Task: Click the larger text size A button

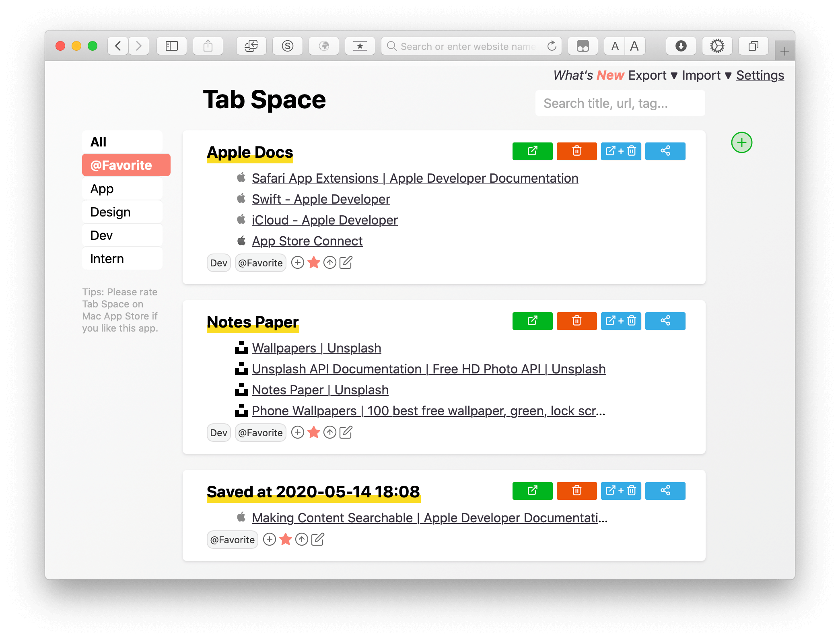Action: [635, 46]
